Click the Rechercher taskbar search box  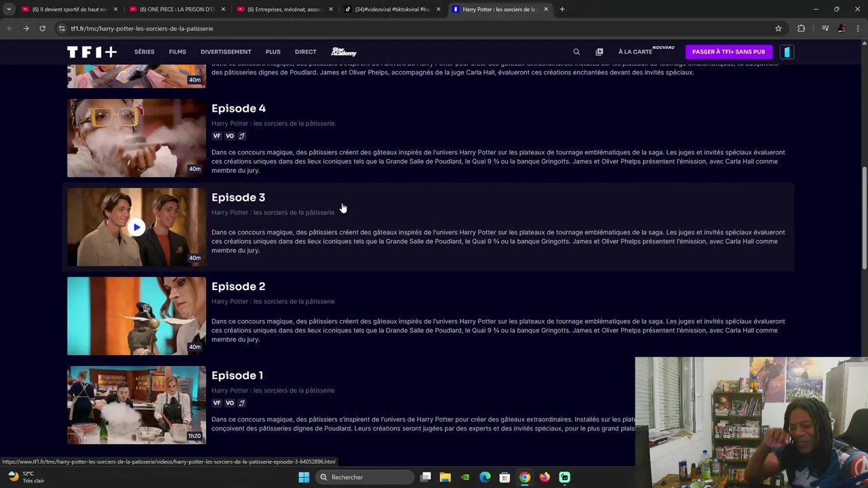pos(366,477)
